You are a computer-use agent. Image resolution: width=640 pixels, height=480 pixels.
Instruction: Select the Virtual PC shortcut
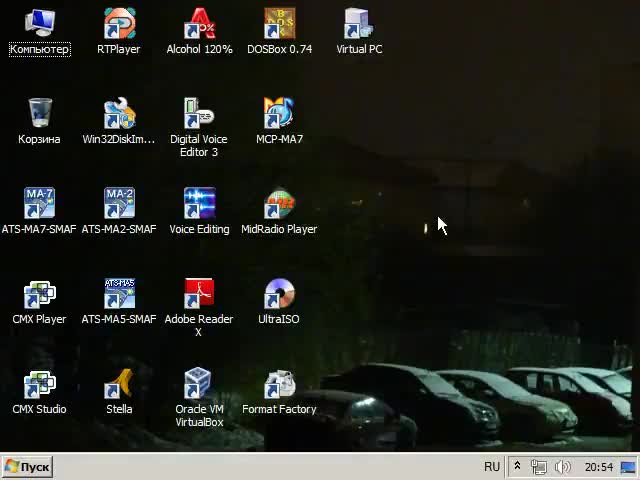pyautogui.click(x=359, y=25)
